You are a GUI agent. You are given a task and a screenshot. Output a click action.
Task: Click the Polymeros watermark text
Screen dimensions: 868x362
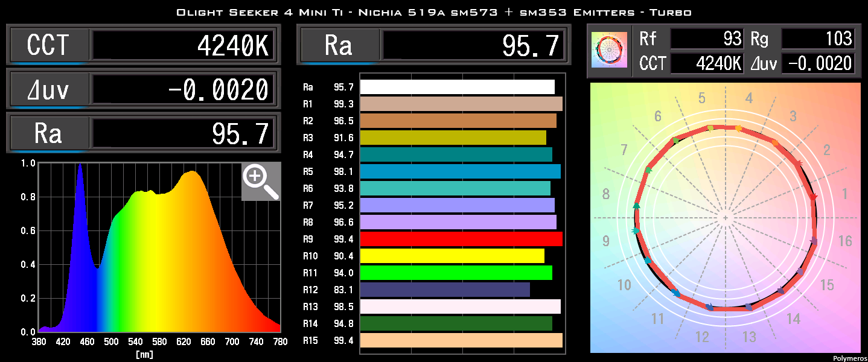click(851, 357)
